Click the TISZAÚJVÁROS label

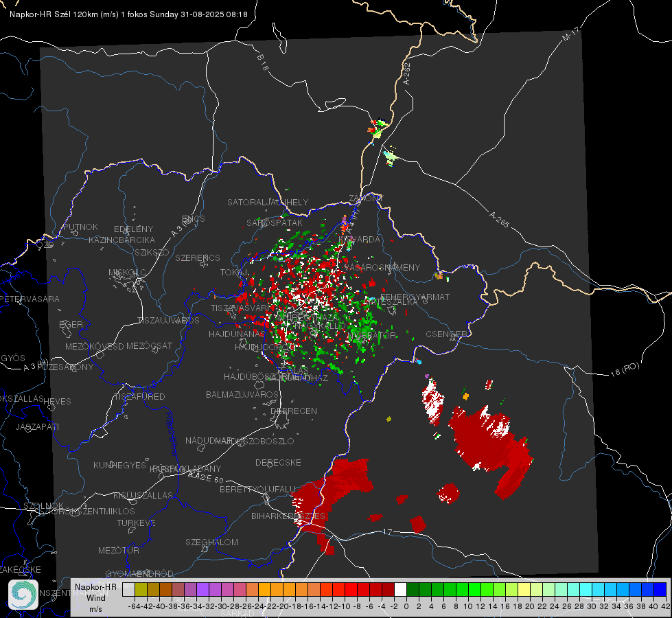(168, 321)
